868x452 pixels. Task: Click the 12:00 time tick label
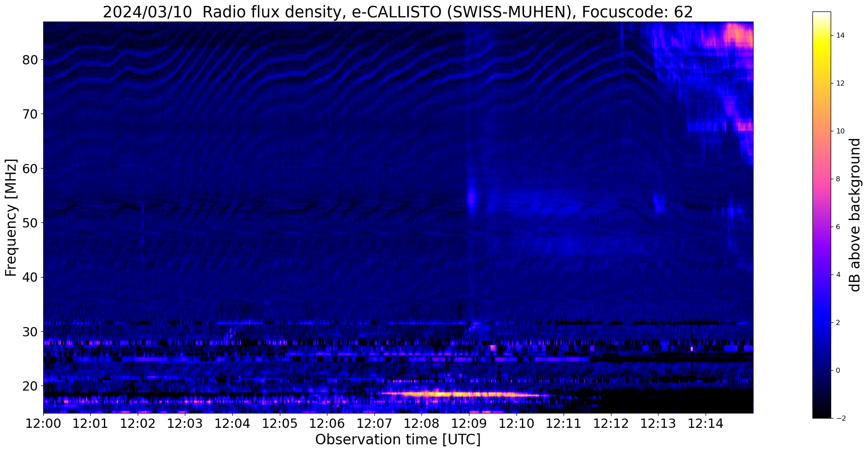coord(43,424)
